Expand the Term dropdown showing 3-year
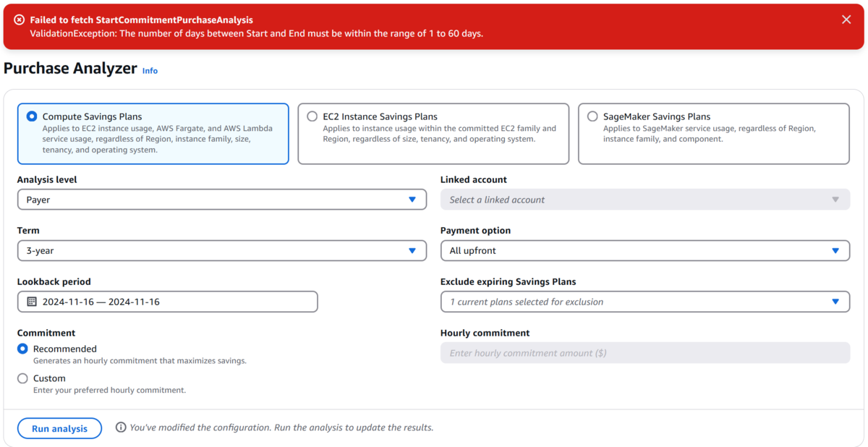The width and height of the screenshot is (868, 447). pos(221,250)
